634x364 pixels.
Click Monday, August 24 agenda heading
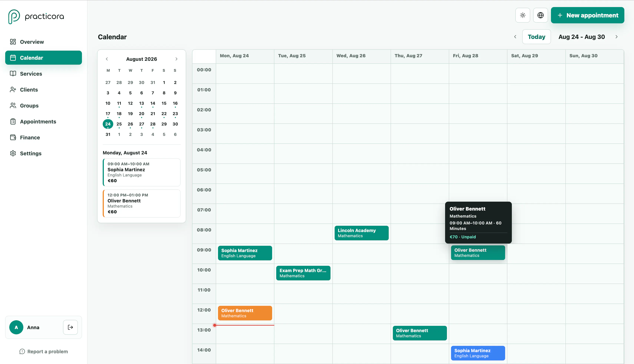point(125,153)
